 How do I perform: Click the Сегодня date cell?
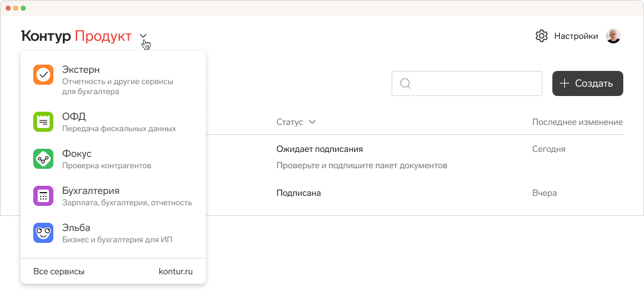tap(549, 149)
